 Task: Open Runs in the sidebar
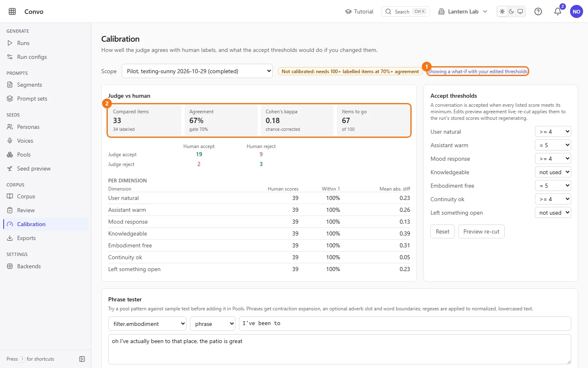pos(45,43)
